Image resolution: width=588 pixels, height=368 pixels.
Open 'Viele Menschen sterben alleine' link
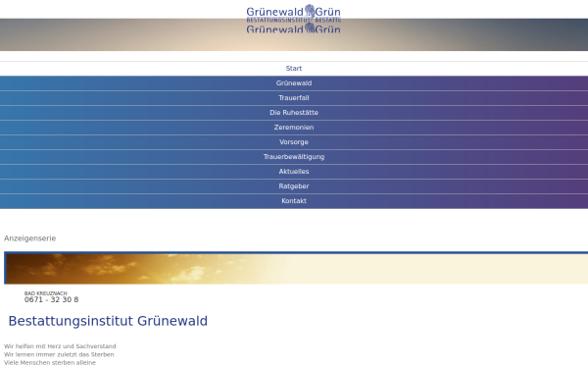tap(50, 363)
